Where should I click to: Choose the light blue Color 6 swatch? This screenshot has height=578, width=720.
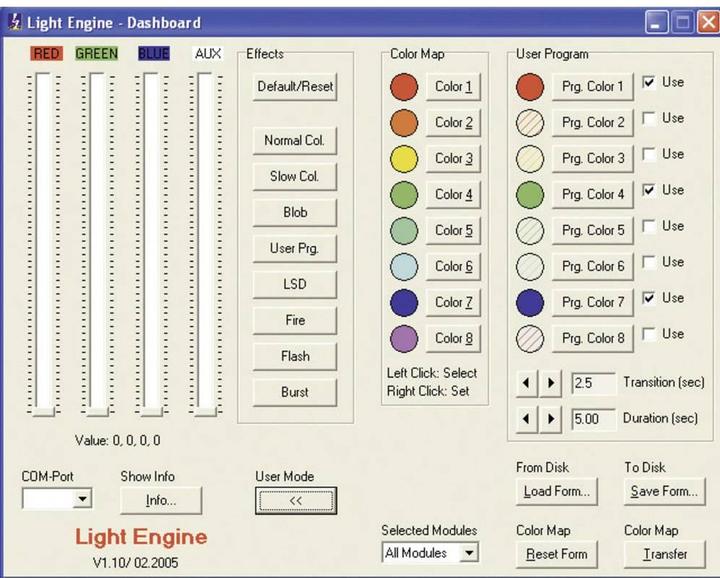click(404, 266)
